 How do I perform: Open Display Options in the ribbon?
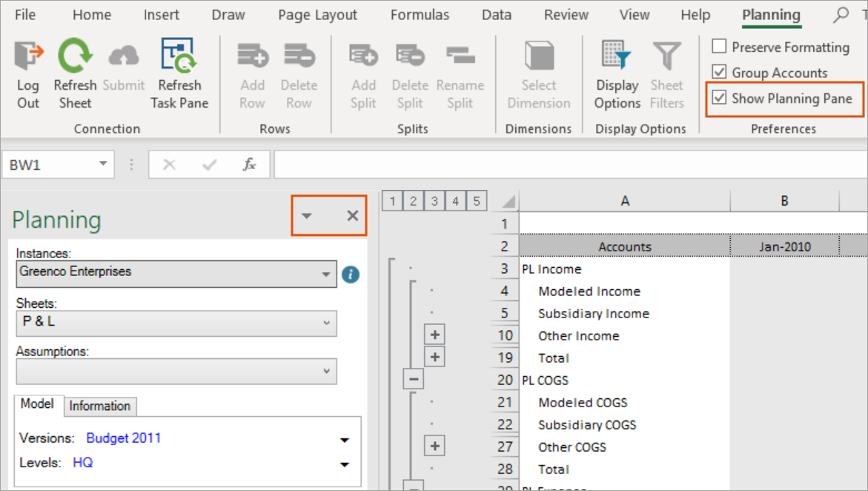point(617,75)
